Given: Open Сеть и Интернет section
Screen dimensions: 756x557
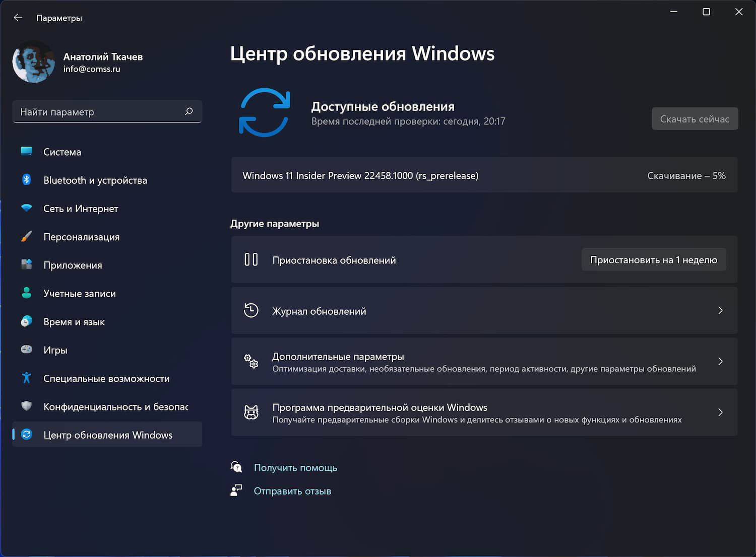Looking at the screenshot, I should pyautogui.click(x=81, y=208).
